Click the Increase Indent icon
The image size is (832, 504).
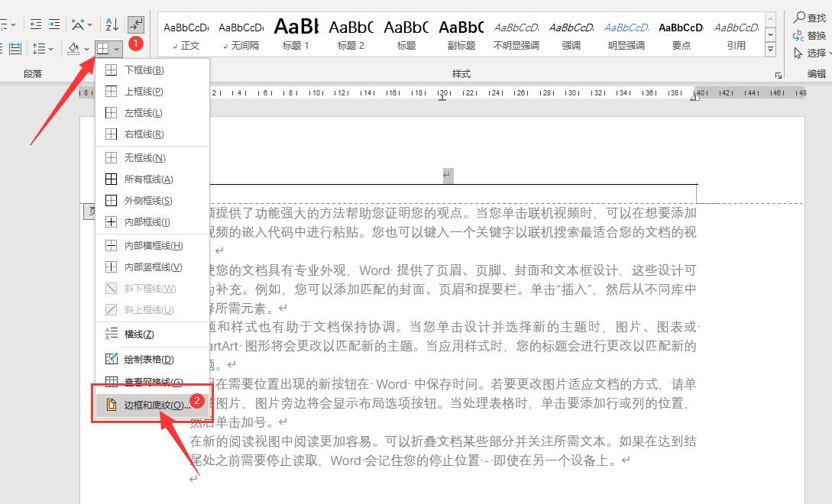coord(53,23)
